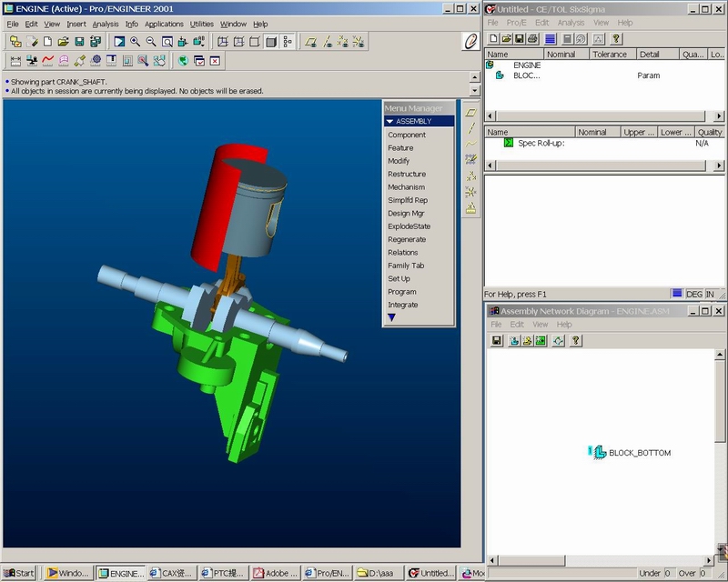Image resolution: width=728 pixels, height=582 pixels.
Task: Select Regenerate in the ASSEMBLY menu
Action: point(407,239)
